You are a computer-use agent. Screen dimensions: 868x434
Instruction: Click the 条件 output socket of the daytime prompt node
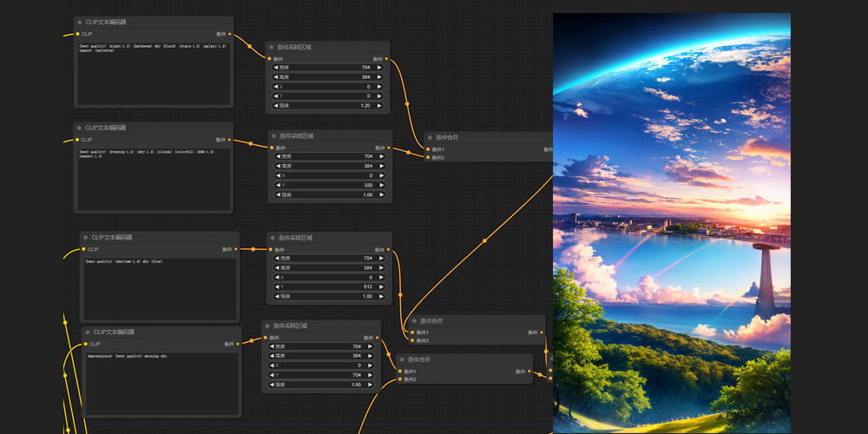point(236,249)
